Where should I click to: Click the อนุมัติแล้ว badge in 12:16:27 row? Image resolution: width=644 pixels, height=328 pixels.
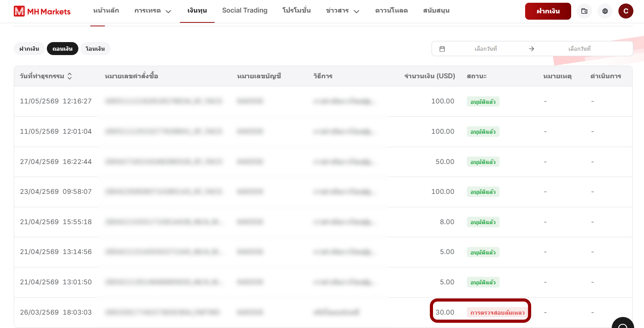tap(483, 101)
